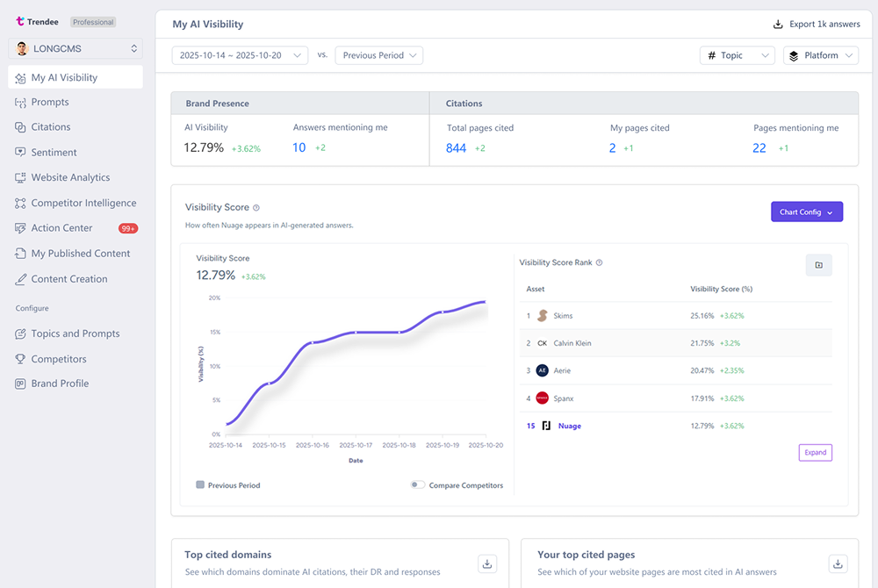Click the 2025-10-15 data point on chart

(x=270, y=384)
